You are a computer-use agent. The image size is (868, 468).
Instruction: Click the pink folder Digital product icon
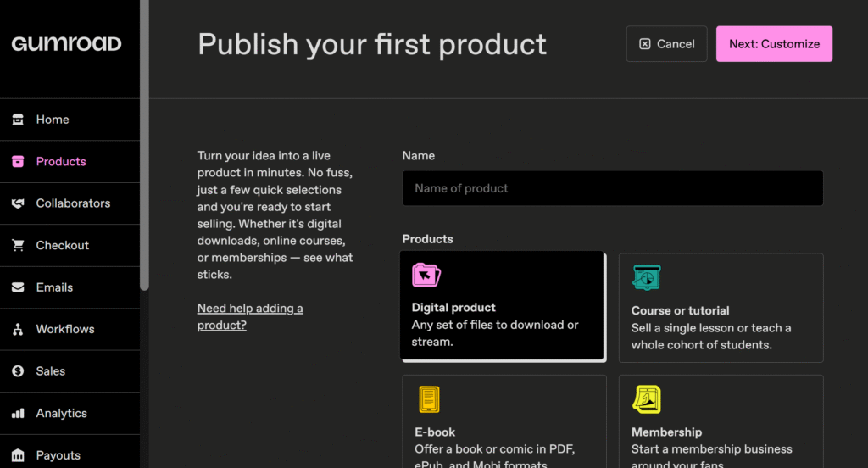(426, 275)
